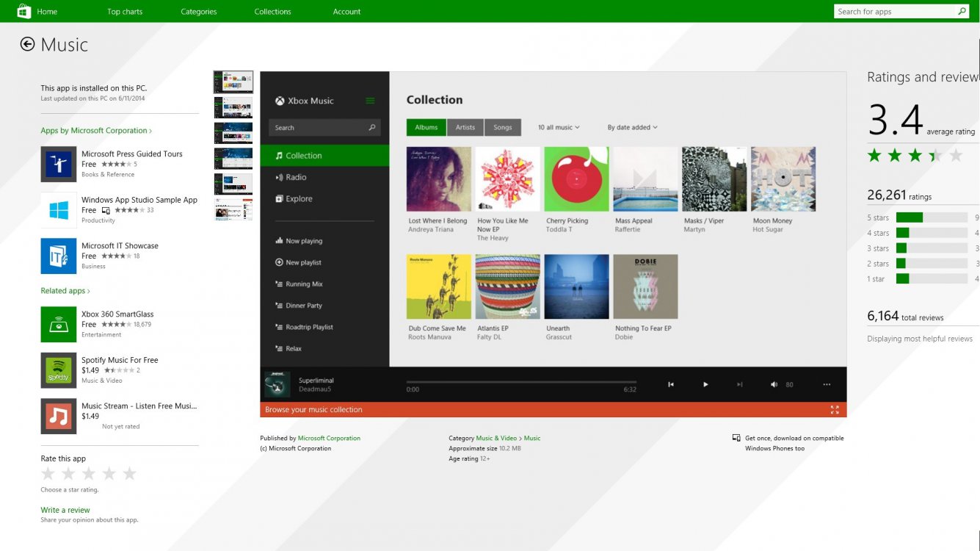Open Collections menu
Viewport: 980px width, 551px height.
coord(272,12)
